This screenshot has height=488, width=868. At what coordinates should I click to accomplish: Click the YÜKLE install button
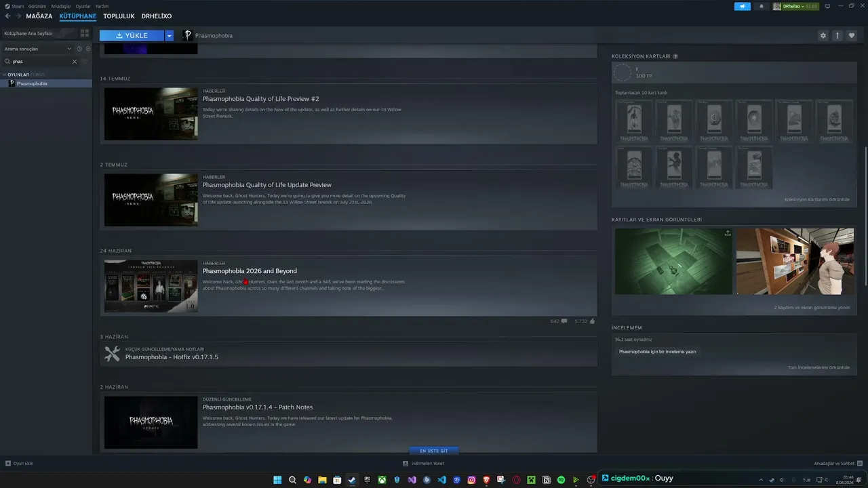[132, 35]
